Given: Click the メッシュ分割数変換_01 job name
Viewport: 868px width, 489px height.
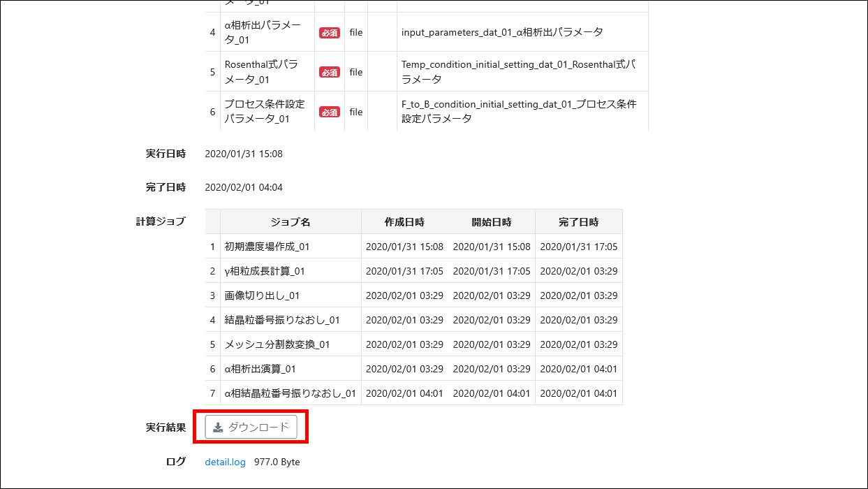Looking at the screenshot, I should coord(277,344).
